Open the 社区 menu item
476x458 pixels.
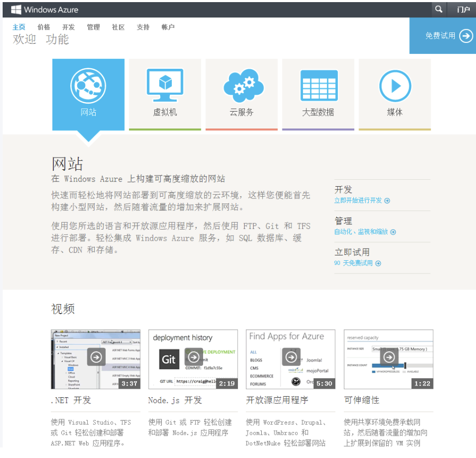(x=118, y=27)
